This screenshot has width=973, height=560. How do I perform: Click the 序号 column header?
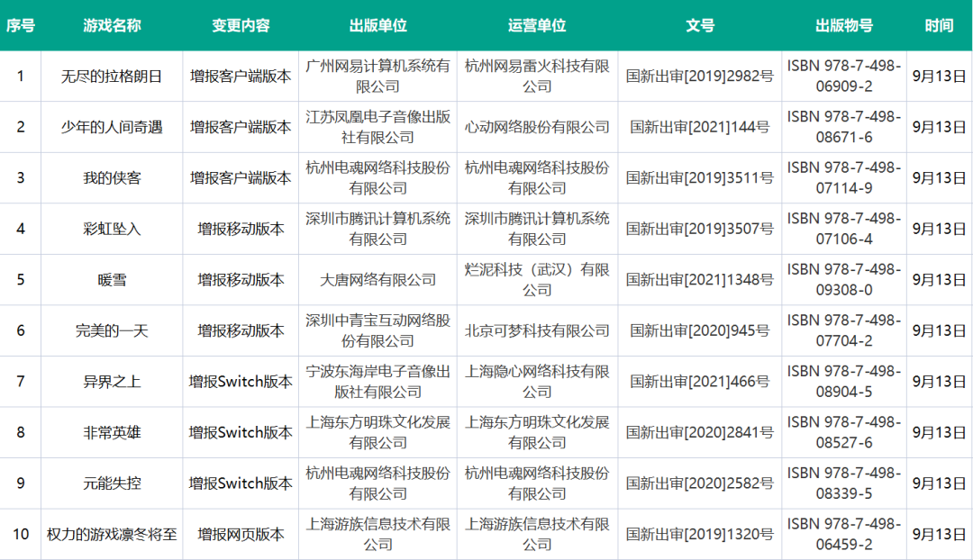(21, 26)
